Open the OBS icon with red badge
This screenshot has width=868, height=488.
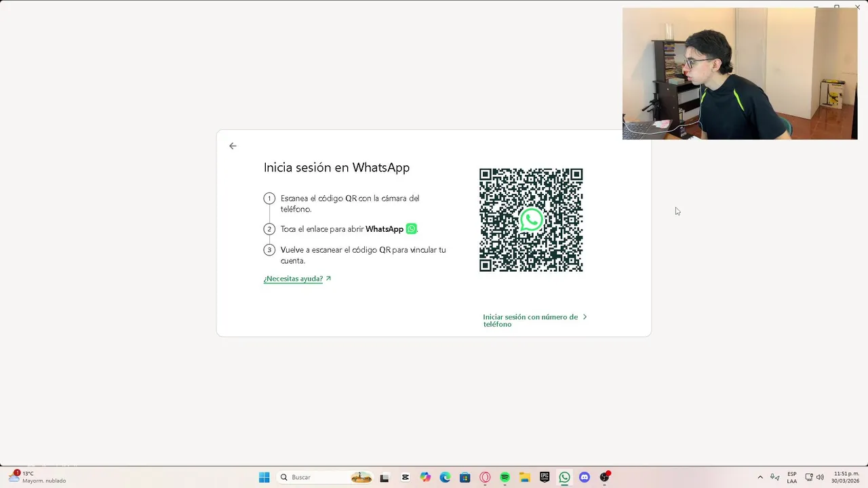coord(604,477)
